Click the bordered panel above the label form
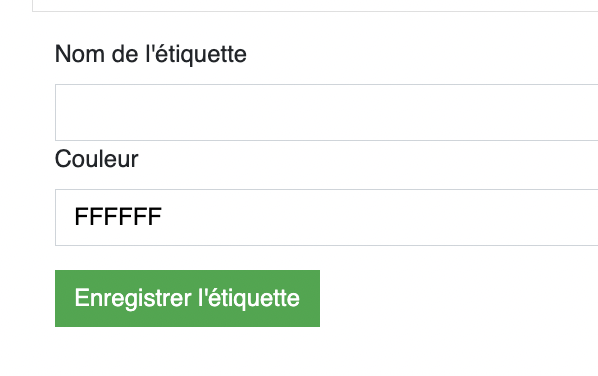The image size is (598, 376). [315, 5]
